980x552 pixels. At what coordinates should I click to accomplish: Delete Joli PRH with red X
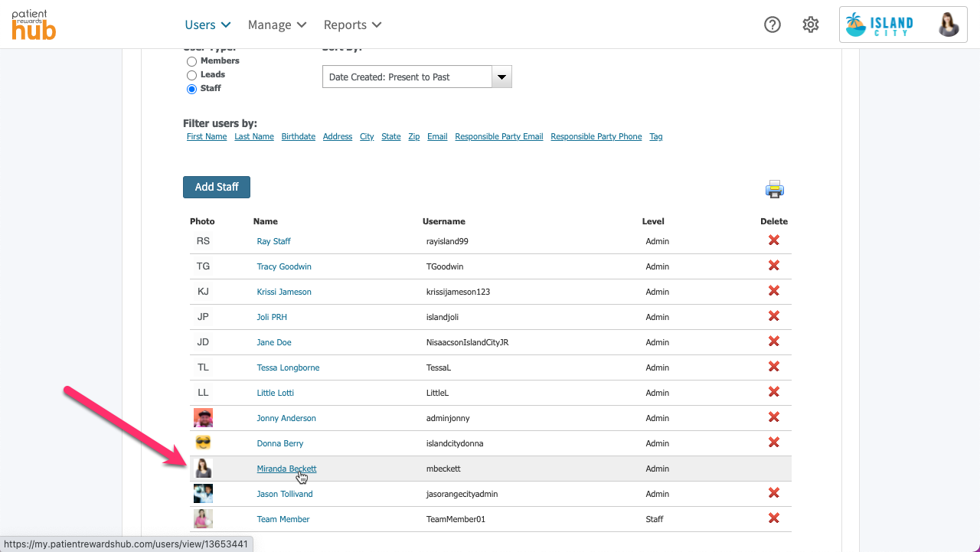[x=774, y=316]
